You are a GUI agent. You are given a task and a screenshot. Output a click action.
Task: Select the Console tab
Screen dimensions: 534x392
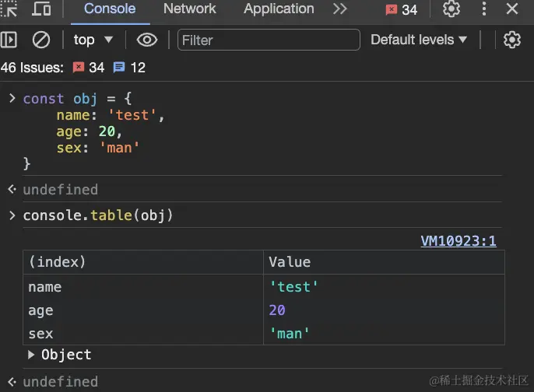[109, 9]
